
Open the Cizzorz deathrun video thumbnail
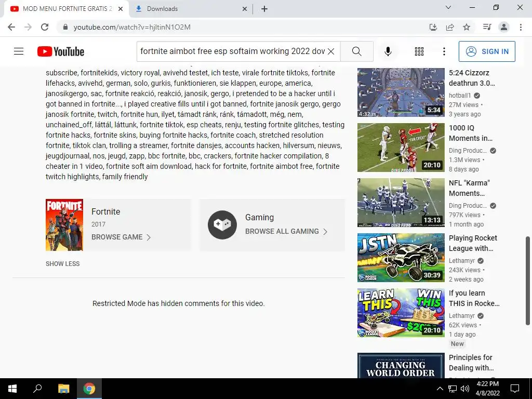pyautogui.click(x=401, y=92)
